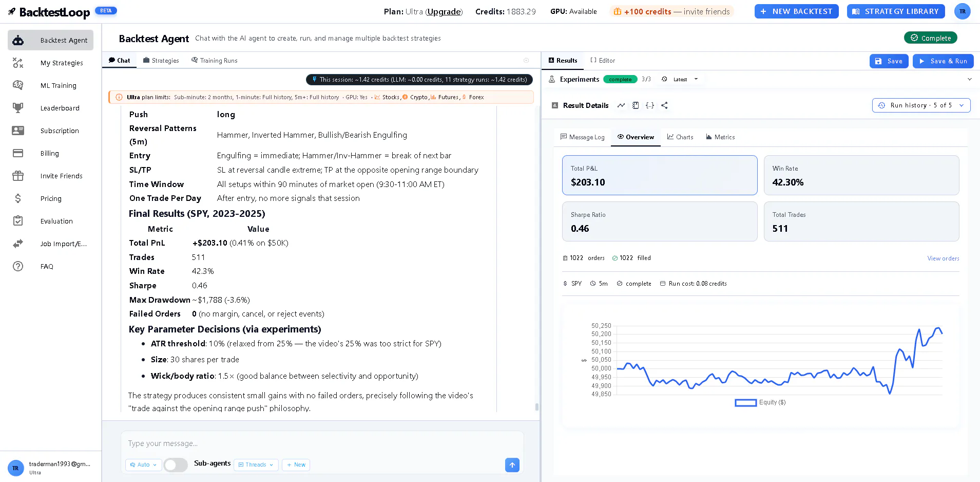Click the Save button
This screenshot has height=482, width=980.
889,61
